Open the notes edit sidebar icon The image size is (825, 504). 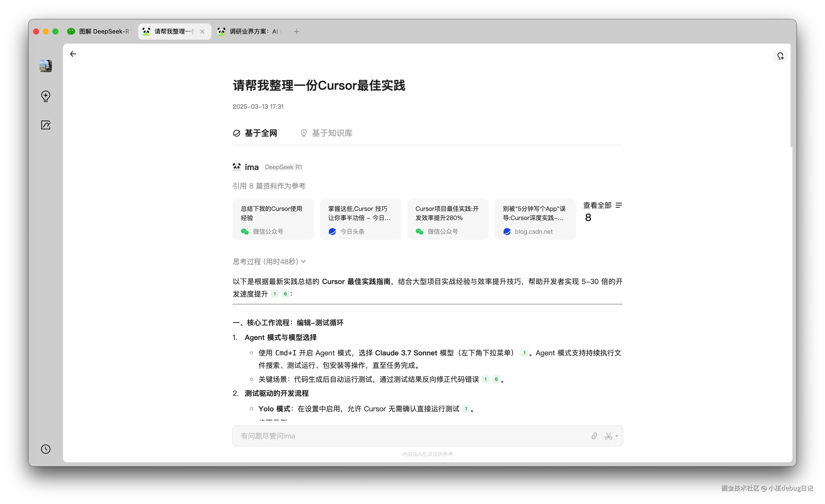click(x=46, y=125)
